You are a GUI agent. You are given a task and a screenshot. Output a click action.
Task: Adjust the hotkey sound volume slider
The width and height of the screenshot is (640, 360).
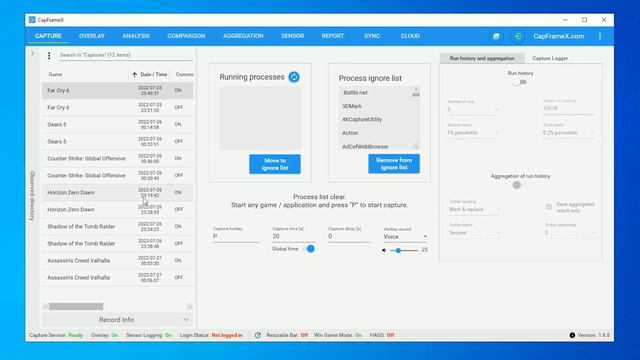pyautogui.click(x=404, y=250)
